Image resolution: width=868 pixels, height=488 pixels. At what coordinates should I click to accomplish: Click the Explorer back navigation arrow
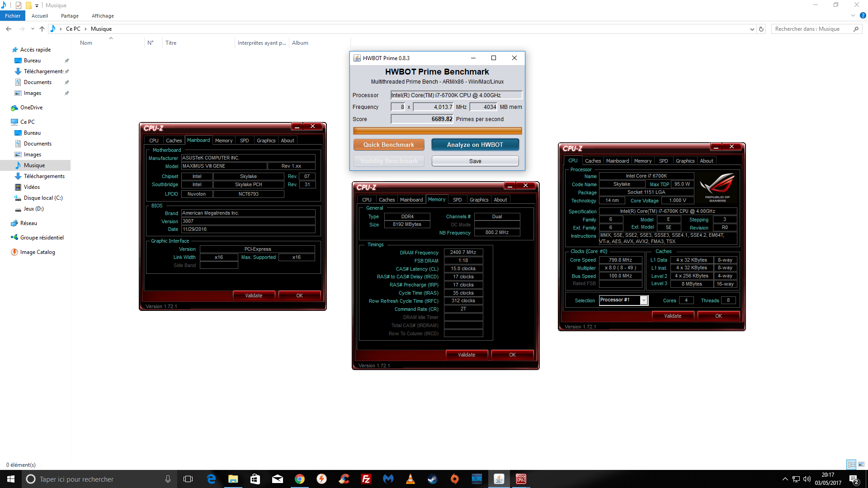(9, 29)
